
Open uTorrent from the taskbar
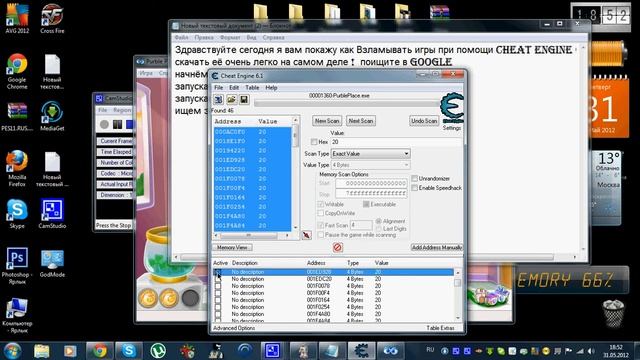[158, 351]
